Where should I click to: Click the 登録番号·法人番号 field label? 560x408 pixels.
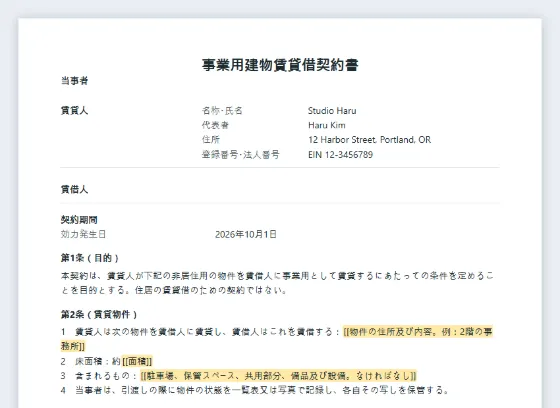pyautogui.click(x=241, y=155)
